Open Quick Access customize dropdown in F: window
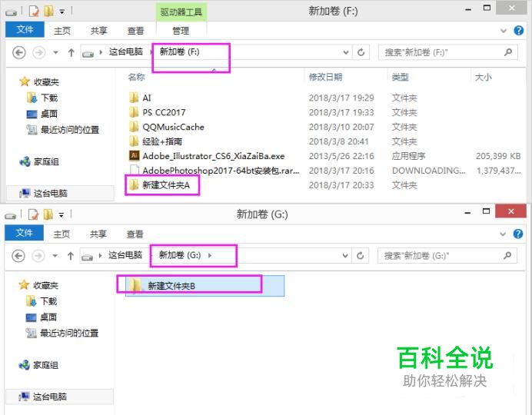 [x=62, y=12]
